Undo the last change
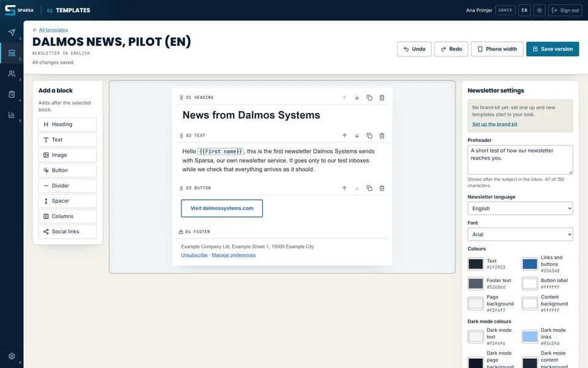This screenshot has height=368, width=588. point(414,49)
